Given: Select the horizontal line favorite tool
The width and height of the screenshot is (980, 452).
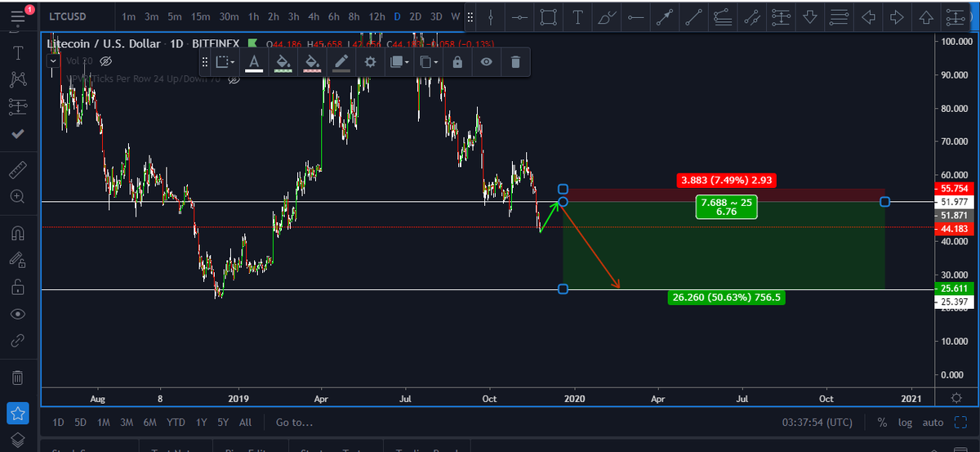Looking at the screenshot, I should 519,16.
